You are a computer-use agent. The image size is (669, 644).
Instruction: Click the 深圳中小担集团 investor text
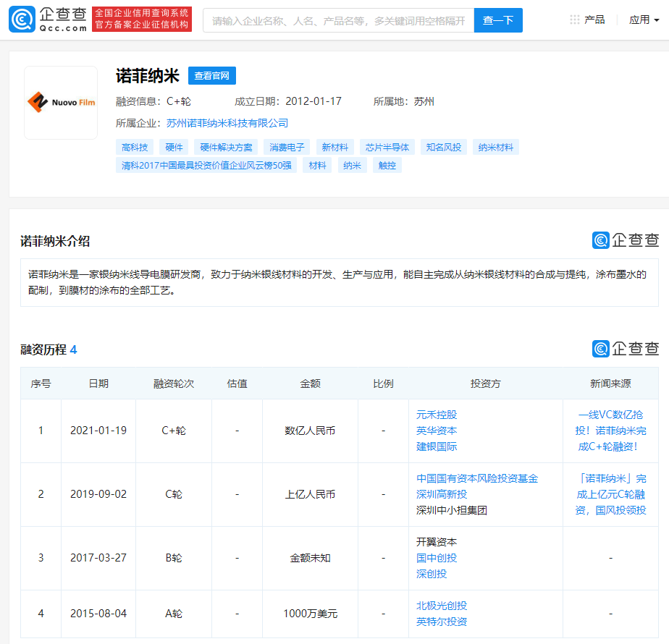tap(451, 510)
